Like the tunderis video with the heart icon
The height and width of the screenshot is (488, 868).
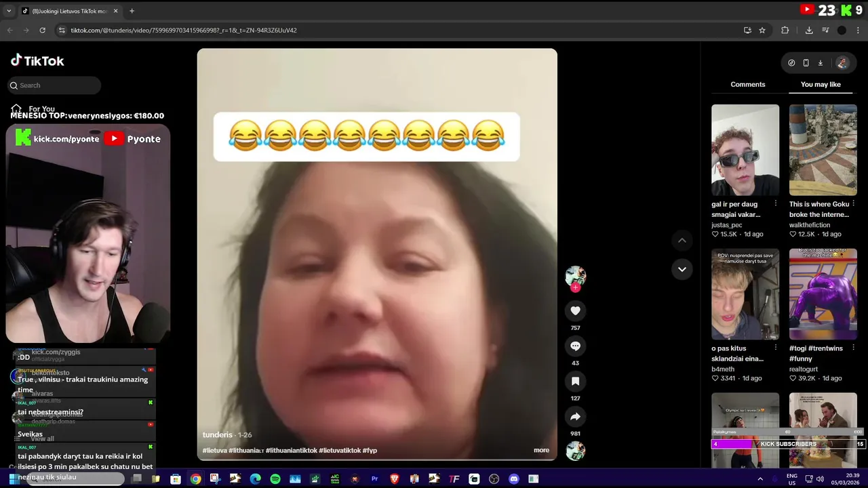[x=575, y=310]
